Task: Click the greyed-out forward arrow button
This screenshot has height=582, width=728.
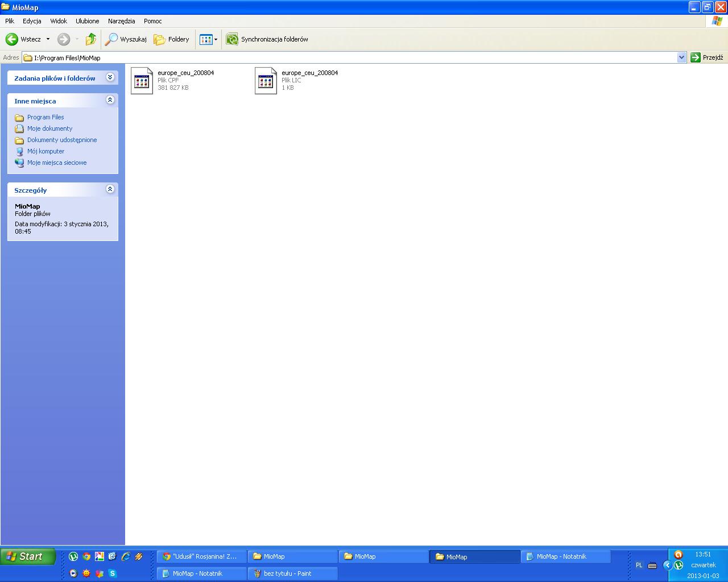Action: (64, 39)
